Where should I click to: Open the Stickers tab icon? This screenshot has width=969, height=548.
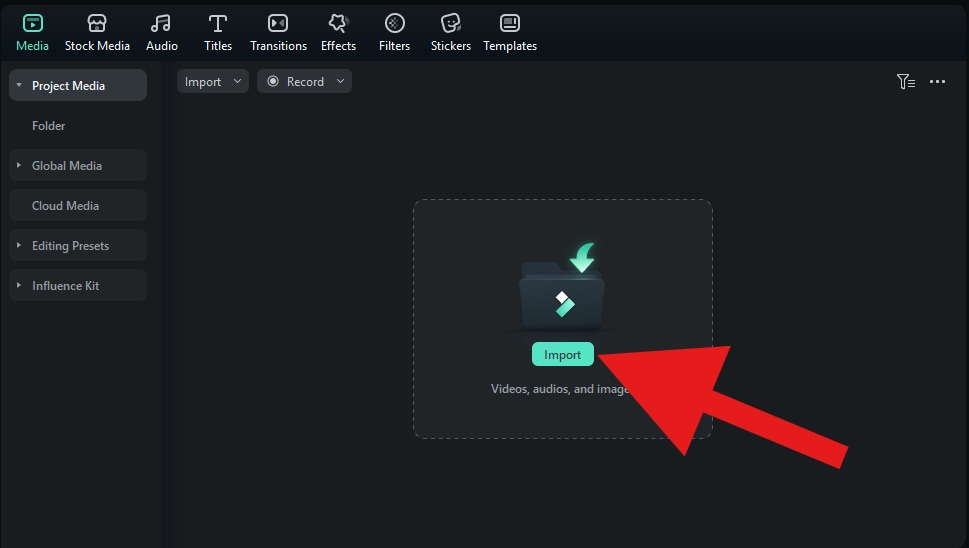click(451, 23)
